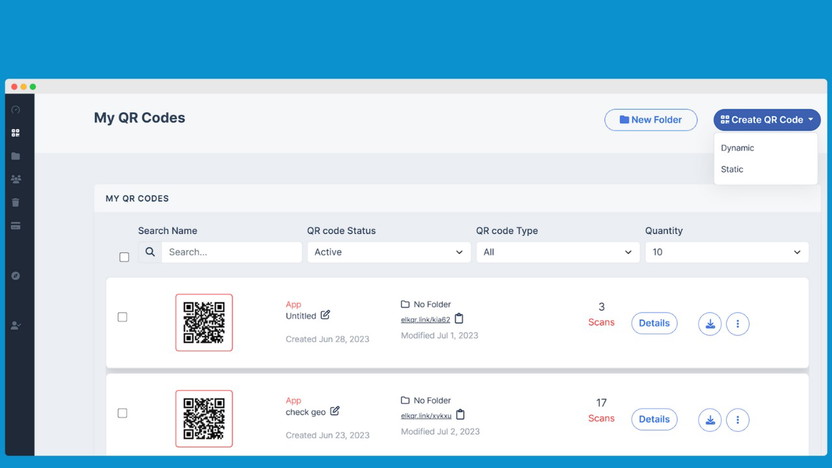Viewport: 832px width, 468px height.
Task: Click the check geo QR code thumbnail
Action: 204,419
